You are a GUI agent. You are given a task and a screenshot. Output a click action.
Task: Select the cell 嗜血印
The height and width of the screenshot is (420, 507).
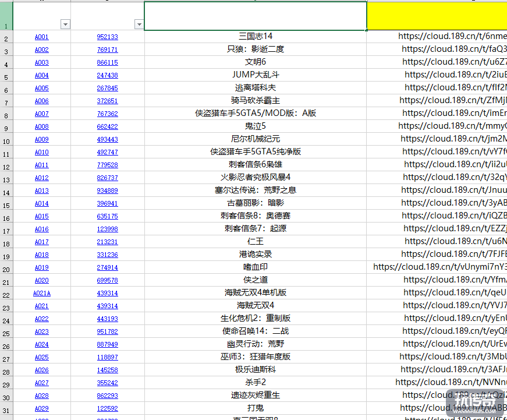[x=256, y=267]
